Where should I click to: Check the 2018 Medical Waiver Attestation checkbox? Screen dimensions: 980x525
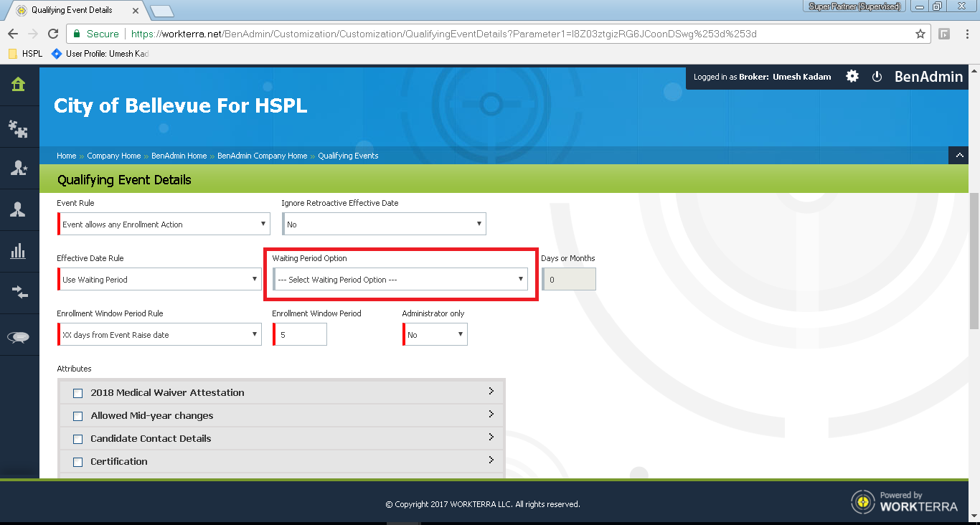click(x=78, y=393)
